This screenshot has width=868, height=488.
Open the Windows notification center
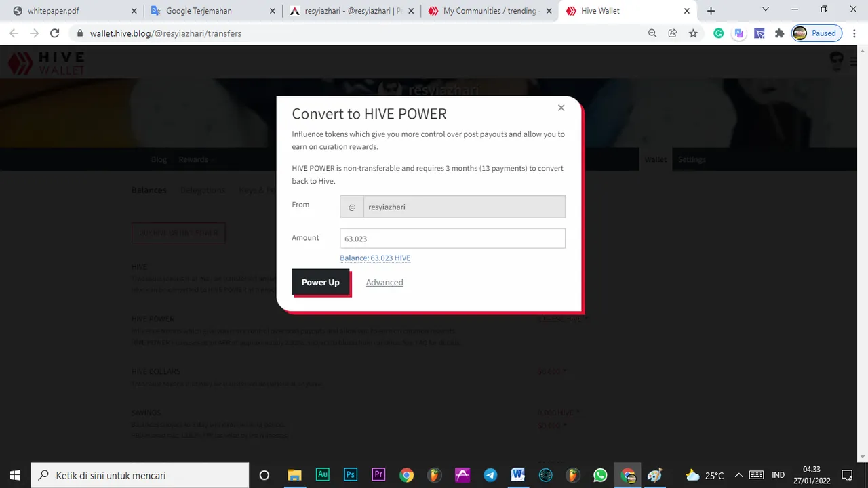pos(847,475)
